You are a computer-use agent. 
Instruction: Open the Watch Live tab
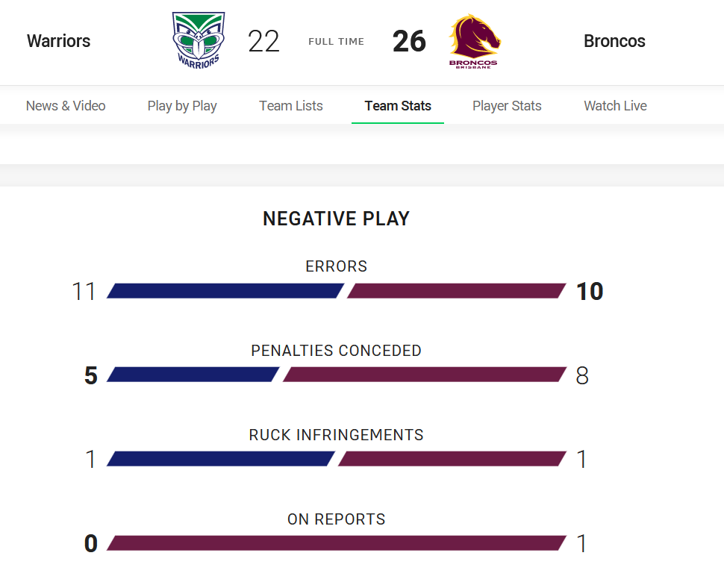[615, 106]
